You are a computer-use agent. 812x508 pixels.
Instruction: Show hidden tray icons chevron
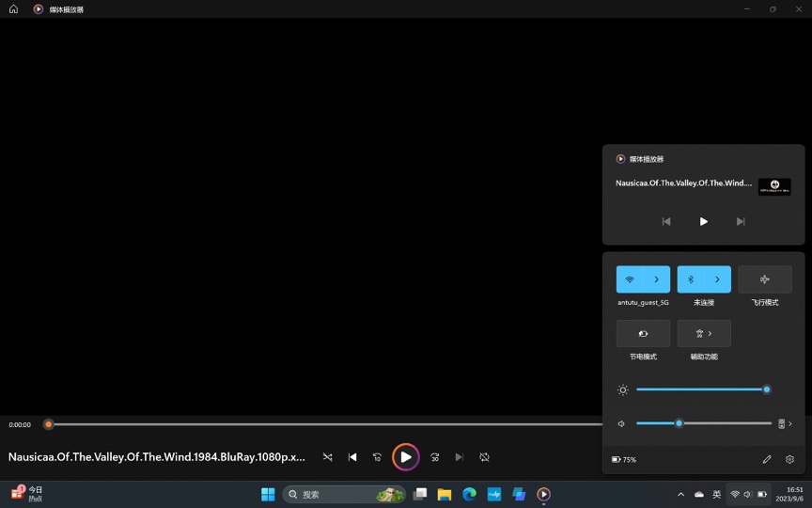(681, 495)
